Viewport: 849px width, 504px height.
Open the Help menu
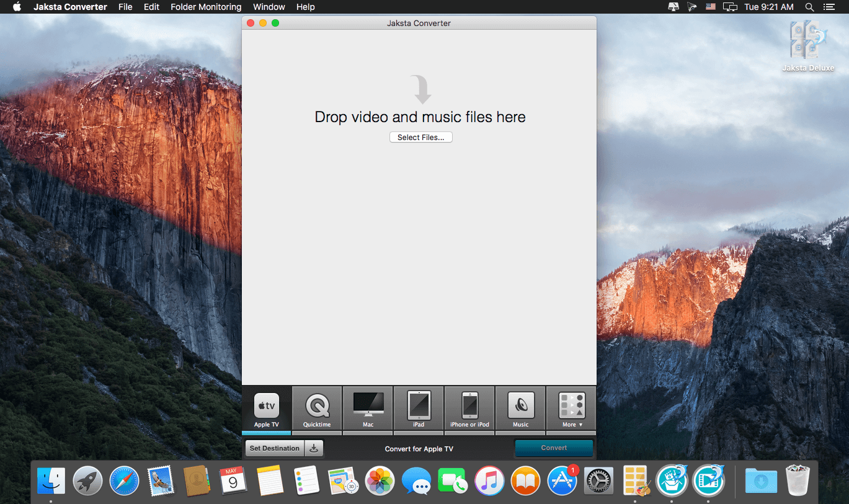[x=306, y=7]
